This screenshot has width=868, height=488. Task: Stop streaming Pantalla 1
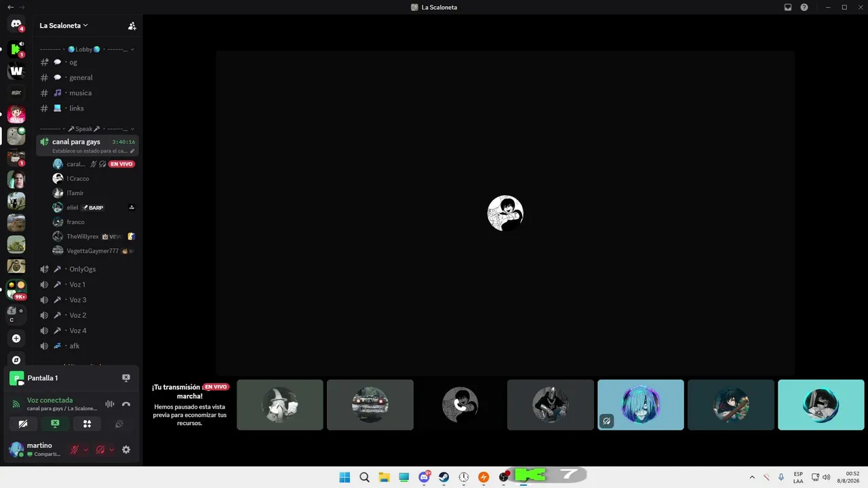click(126, 378)
